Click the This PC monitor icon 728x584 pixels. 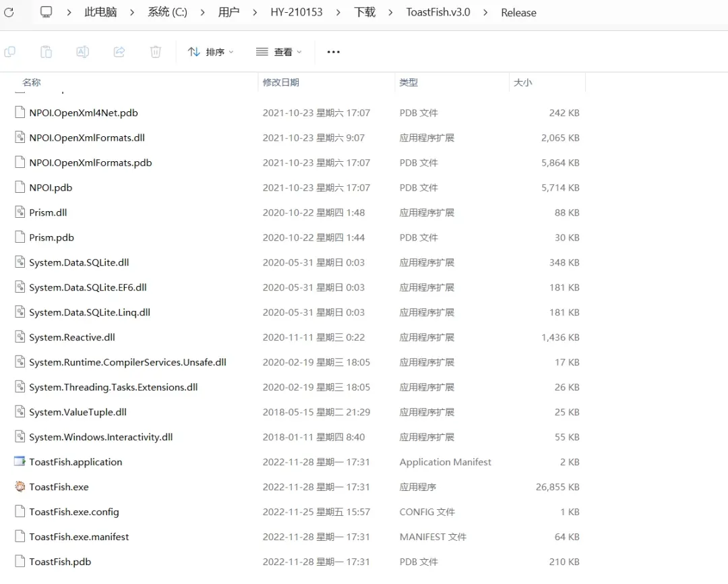46,12
